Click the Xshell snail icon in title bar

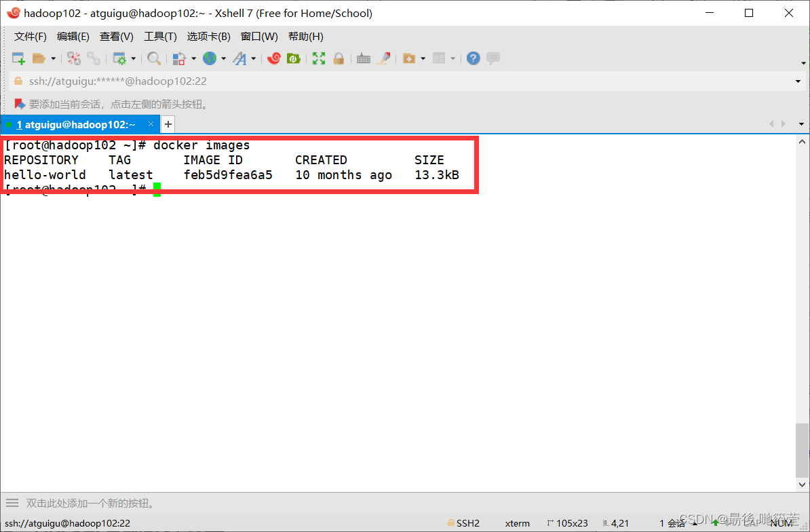[x=14, y=13]
